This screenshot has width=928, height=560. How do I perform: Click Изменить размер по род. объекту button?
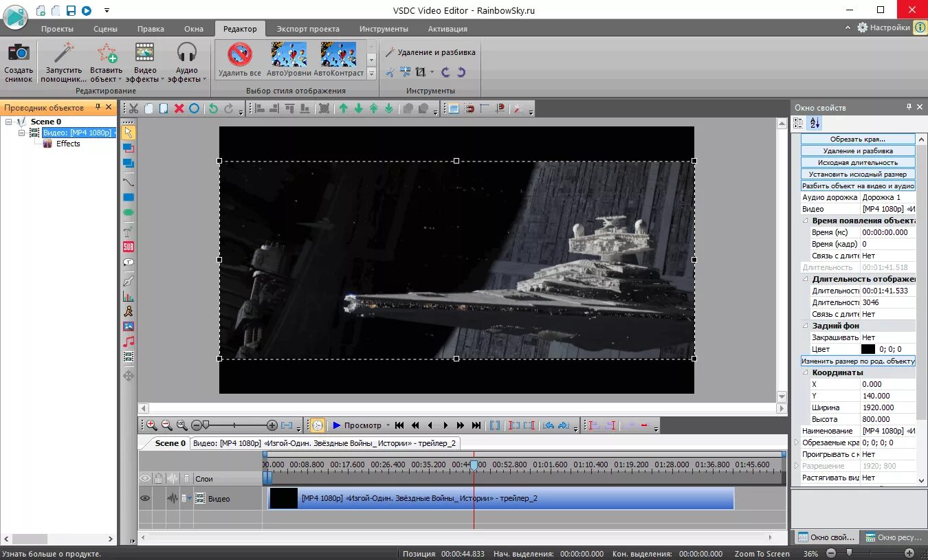pos(858,361)
